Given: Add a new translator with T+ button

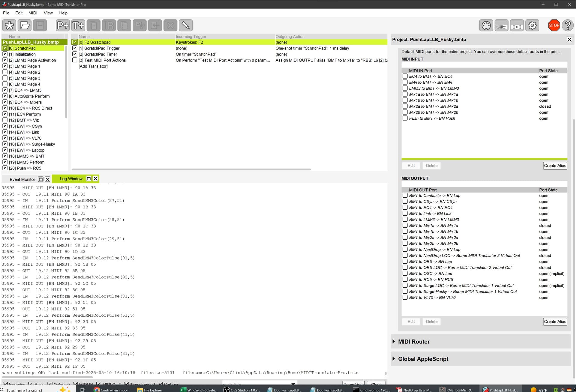Looking at the screenshot, I should point(78,25).
